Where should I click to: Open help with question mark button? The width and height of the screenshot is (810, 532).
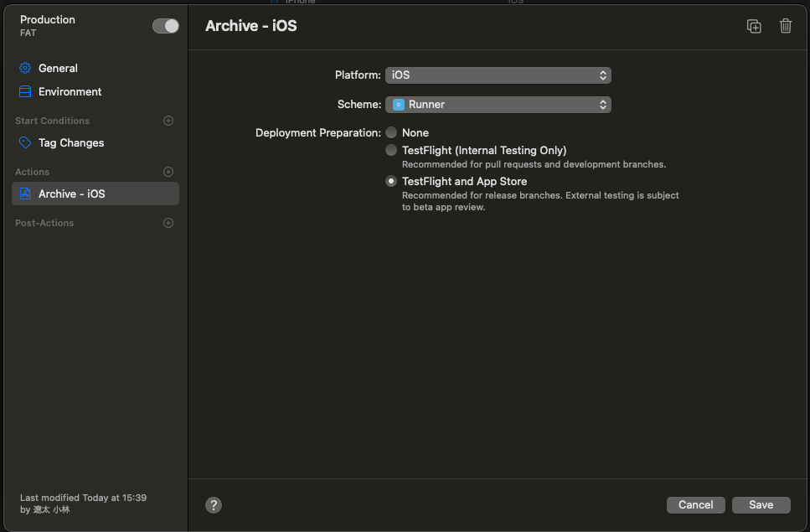point(214,505)
